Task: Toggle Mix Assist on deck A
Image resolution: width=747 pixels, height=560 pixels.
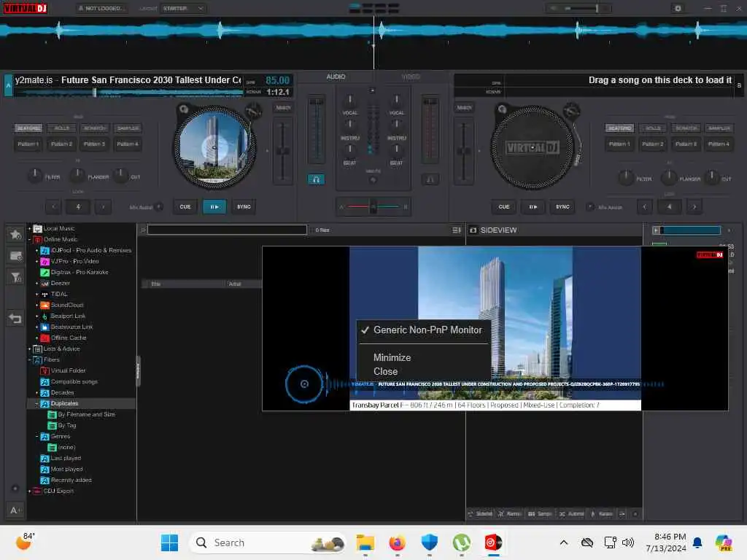Action: click(159, 206)
